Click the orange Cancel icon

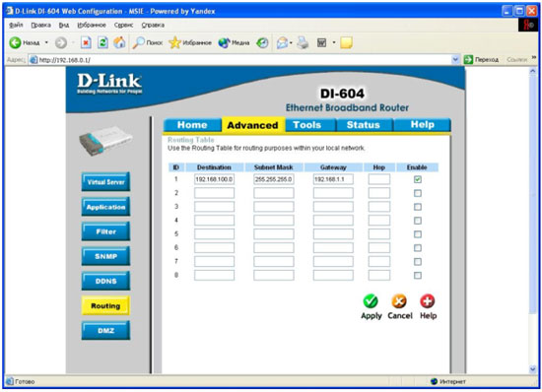(x=399, y=300)
